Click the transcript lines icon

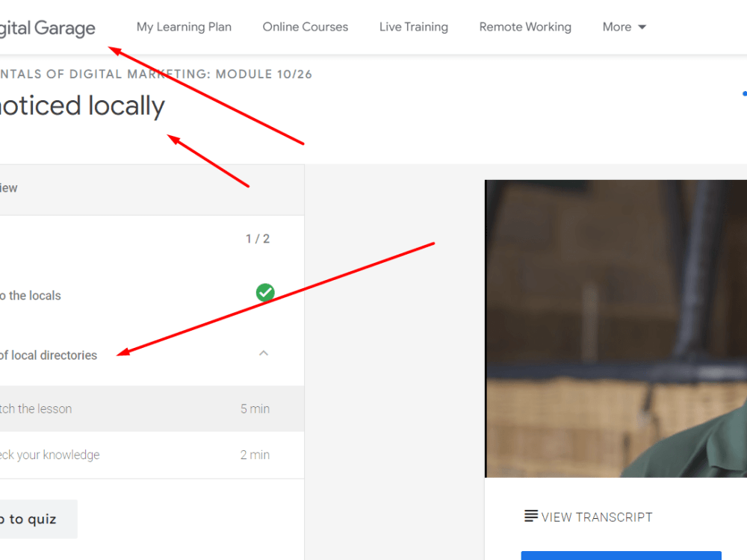tap(530, 516)
